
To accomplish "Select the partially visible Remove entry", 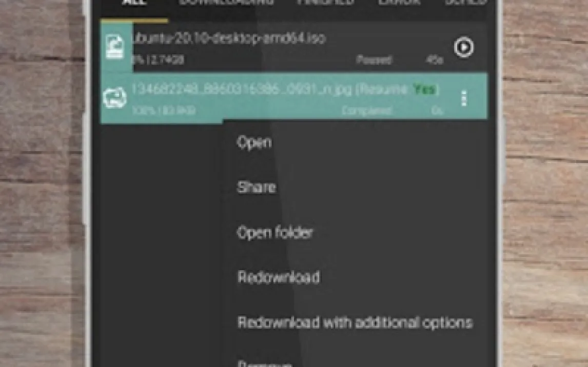I will click(265, 363).
